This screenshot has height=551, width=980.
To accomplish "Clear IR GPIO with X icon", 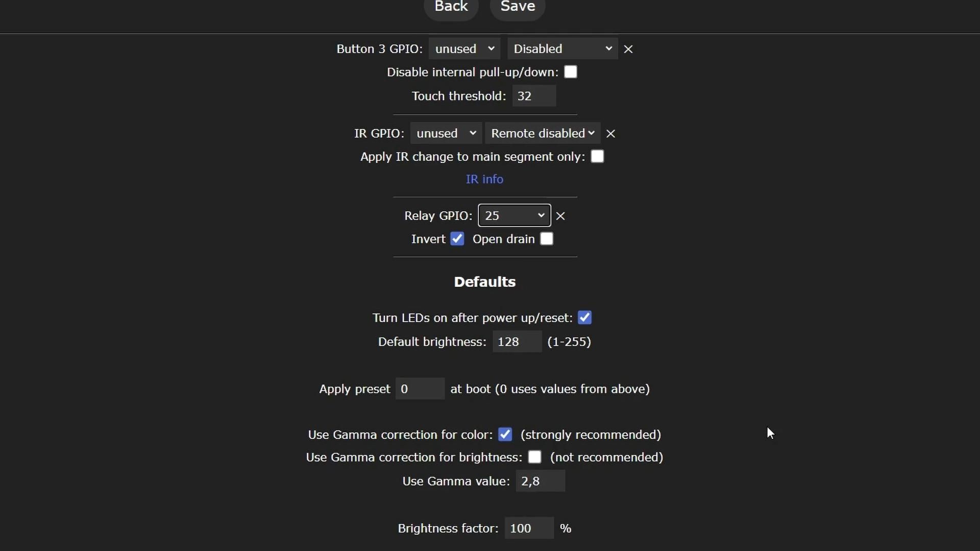I will tap(610, 134).
